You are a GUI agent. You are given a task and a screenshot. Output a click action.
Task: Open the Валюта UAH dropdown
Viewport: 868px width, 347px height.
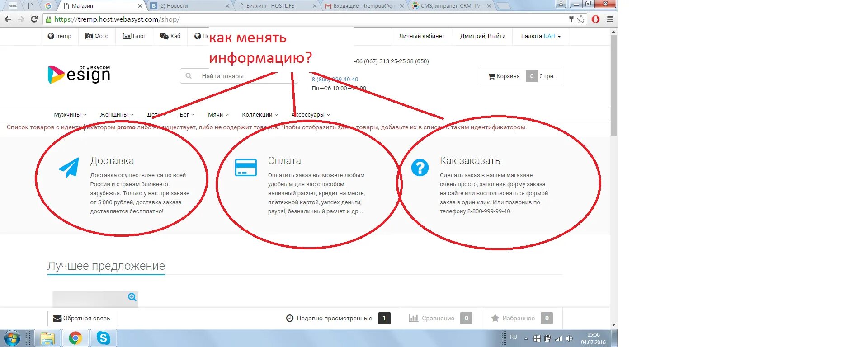pyautogui.click(x=541, y=36)
